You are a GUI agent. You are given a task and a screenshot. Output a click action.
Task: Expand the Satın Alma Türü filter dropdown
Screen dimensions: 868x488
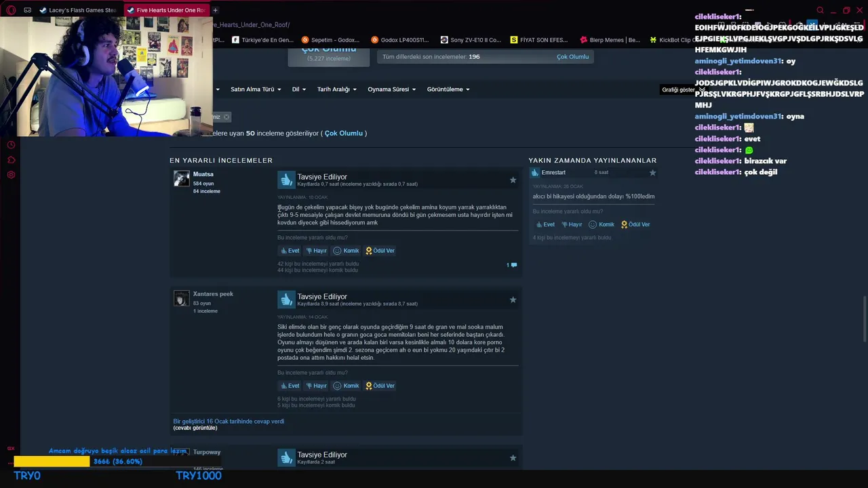[x=256, y=89]
